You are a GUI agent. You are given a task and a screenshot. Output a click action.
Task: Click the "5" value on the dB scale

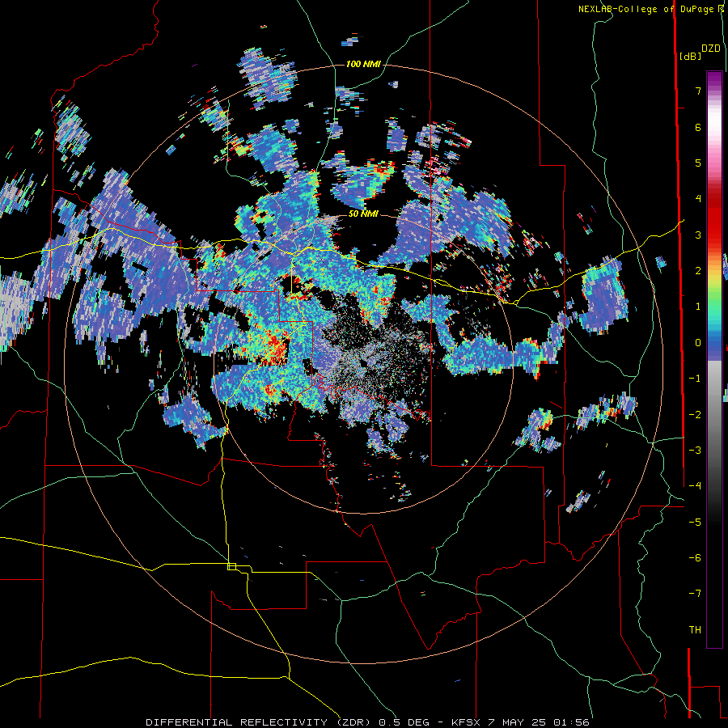click(698, 163)
